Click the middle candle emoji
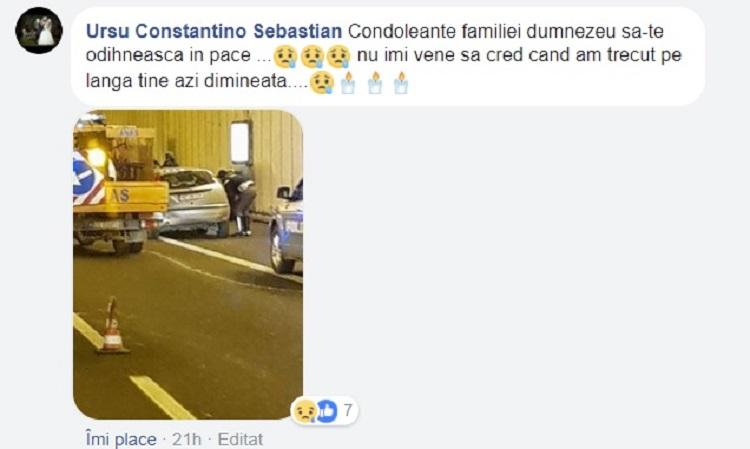The image size is (750, 449). pos(375,83)
